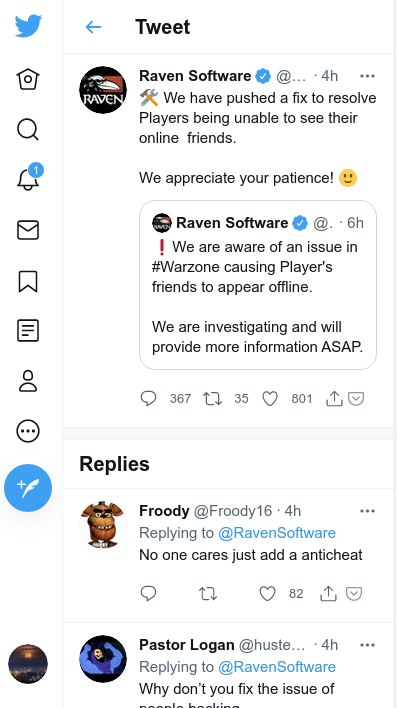Open the quoted Raven Software tweet about #Warzone
The image size is (397, 708).
coord(258,285)
